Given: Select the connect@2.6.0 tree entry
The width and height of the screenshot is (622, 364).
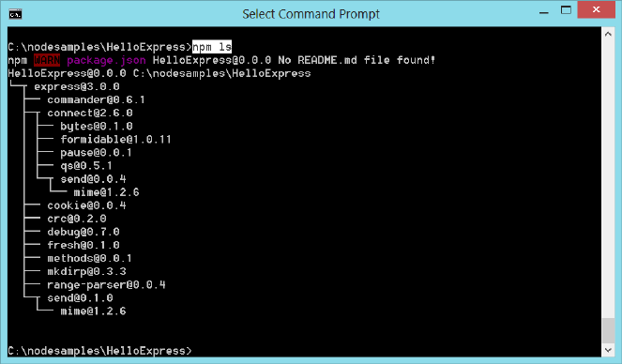Looking at the screenshot, I should coord(90,113).
